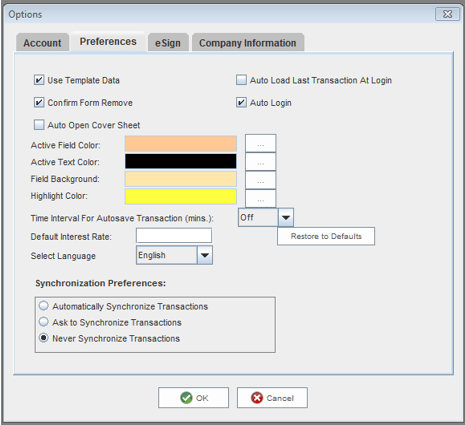465x425 pixels.
Task: Confirm with the OK button
Action: pyautogui.click(x=193, y=398)
